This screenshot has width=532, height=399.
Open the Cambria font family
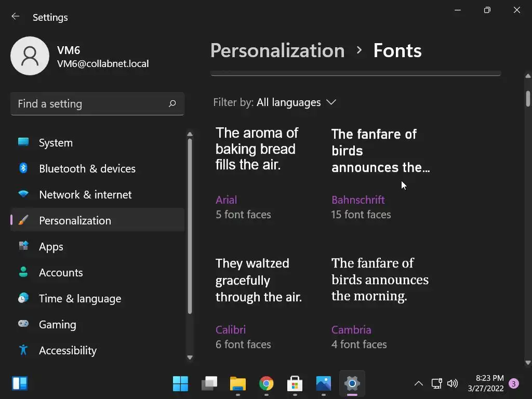[351, 329]
